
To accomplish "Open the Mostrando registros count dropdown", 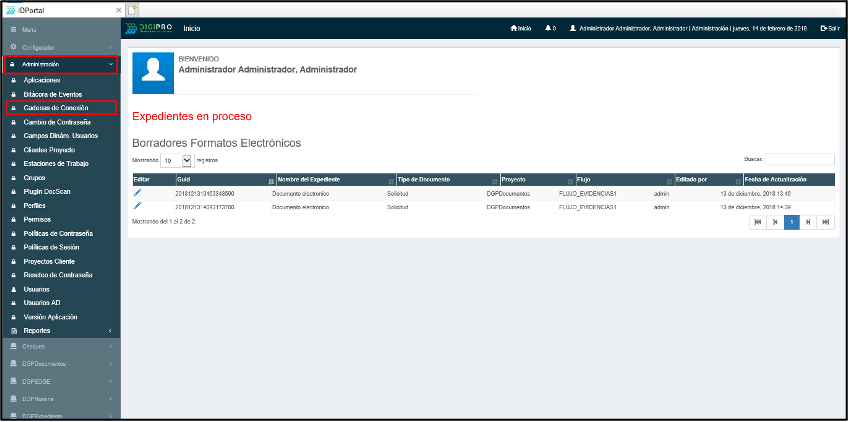I will (x=177, y=159).
